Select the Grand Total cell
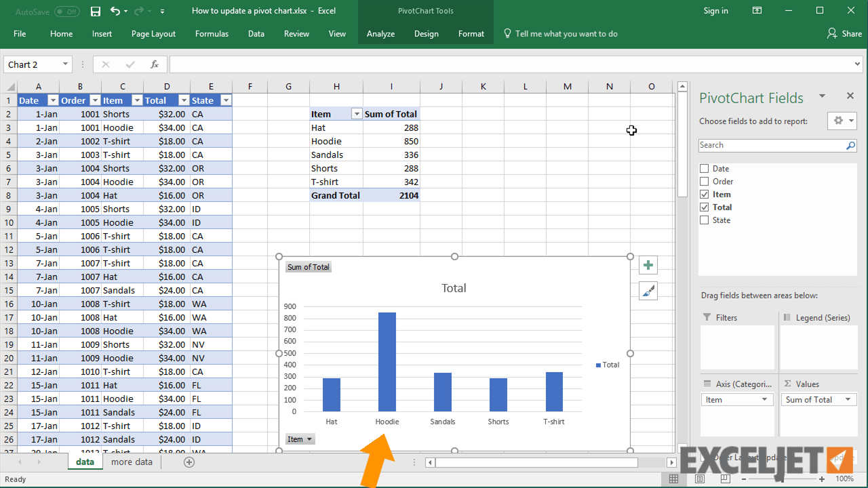Screen dimensions: 868x488 [336, 195]
